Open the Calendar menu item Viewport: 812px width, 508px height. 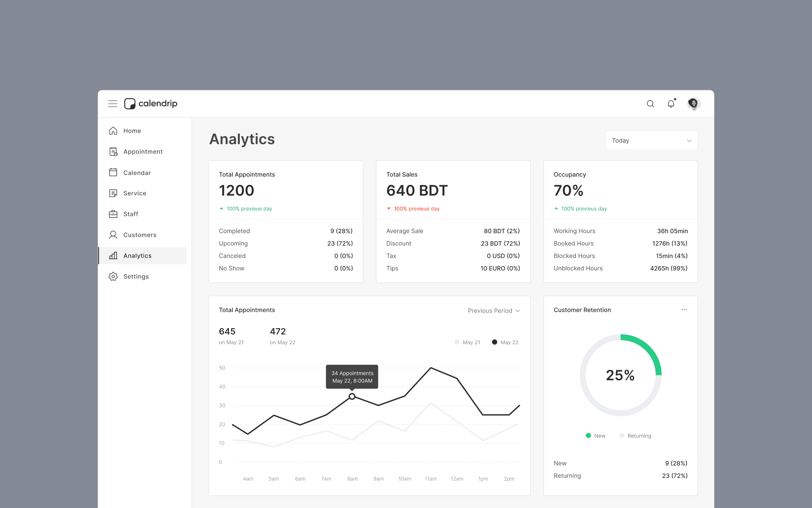[137, 173]
